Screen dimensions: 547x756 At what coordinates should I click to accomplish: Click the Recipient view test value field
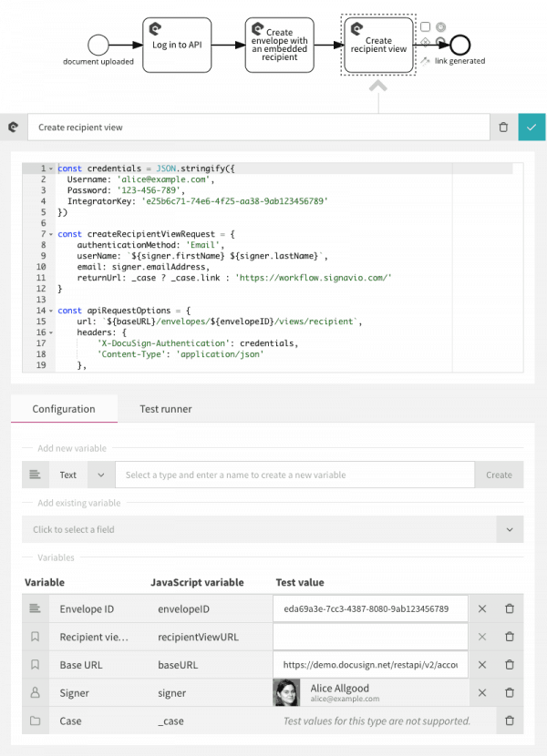370,637
